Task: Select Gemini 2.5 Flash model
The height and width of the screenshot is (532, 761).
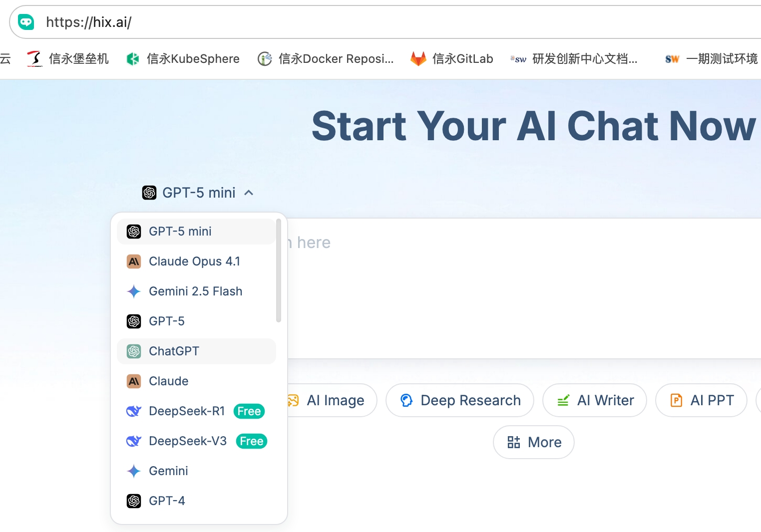Action: tap(196, 291)
